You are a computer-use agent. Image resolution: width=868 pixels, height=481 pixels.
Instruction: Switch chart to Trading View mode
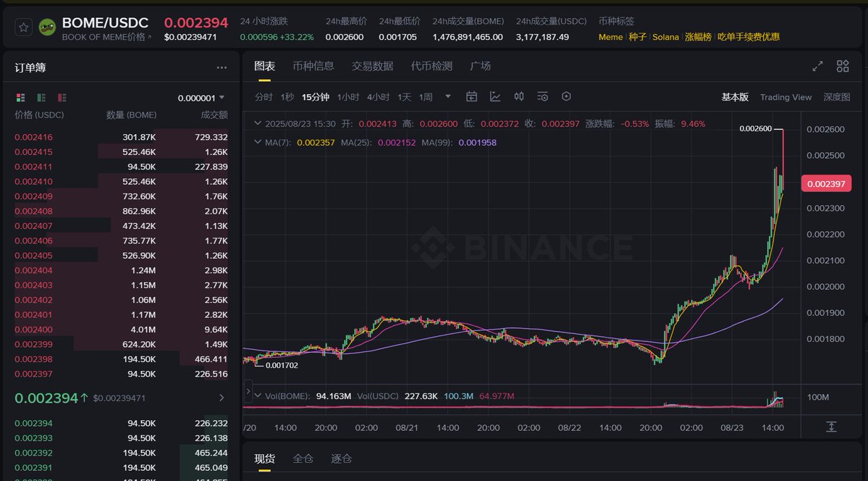pos(785,97)
